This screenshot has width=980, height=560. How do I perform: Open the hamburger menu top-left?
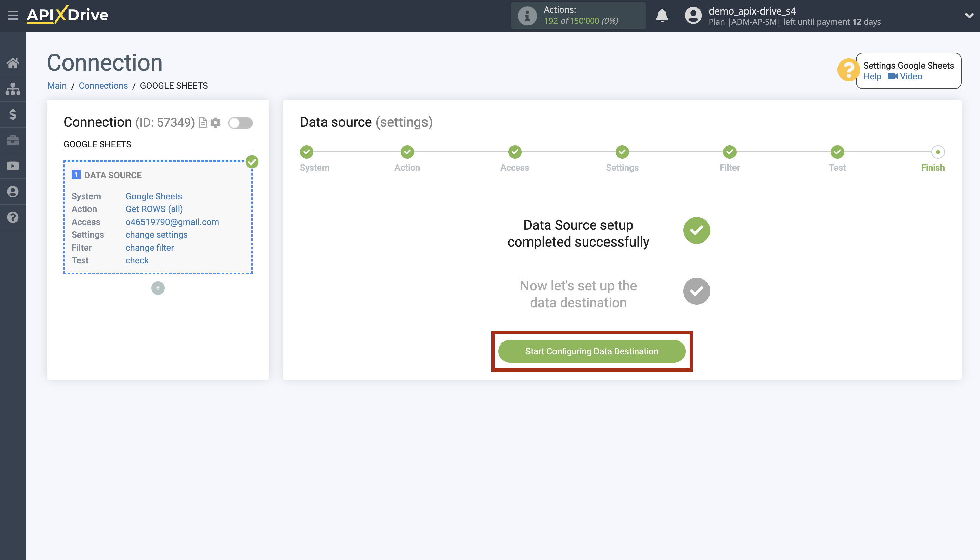(13, 15)
